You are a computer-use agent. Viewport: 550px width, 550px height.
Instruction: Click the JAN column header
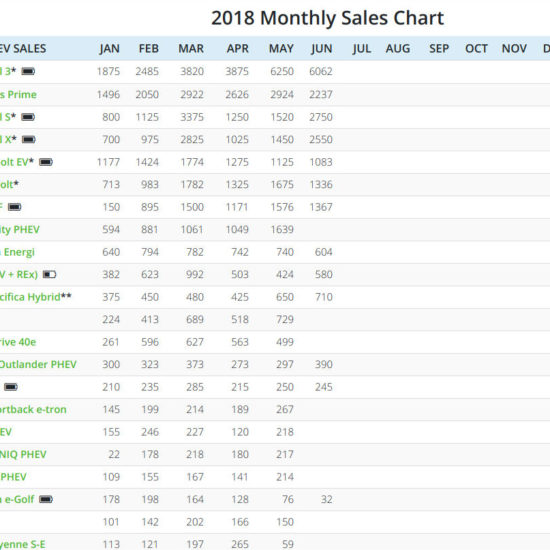click(x=109, y=48)
